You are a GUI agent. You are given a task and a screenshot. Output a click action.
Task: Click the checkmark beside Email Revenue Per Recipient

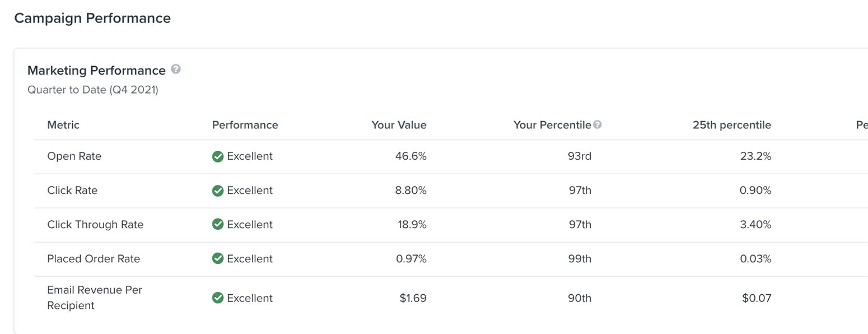pyautogui.click(x=218, y=298)
